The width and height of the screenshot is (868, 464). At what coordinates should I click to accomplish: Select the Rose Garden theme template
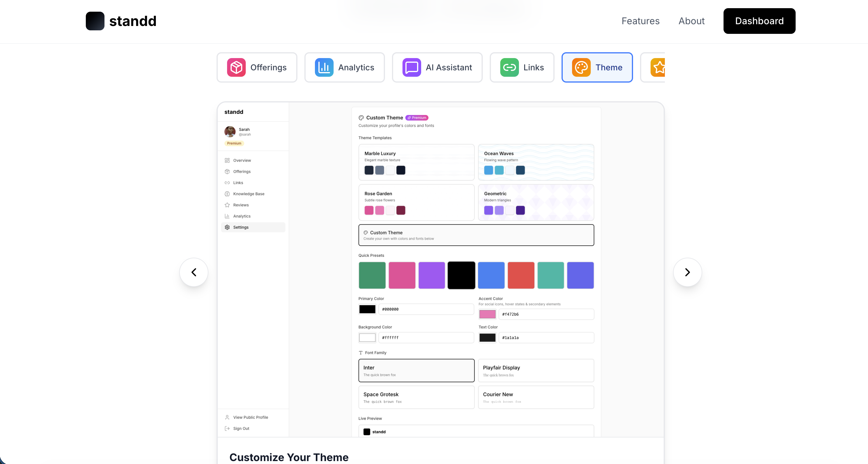(416, 202)
